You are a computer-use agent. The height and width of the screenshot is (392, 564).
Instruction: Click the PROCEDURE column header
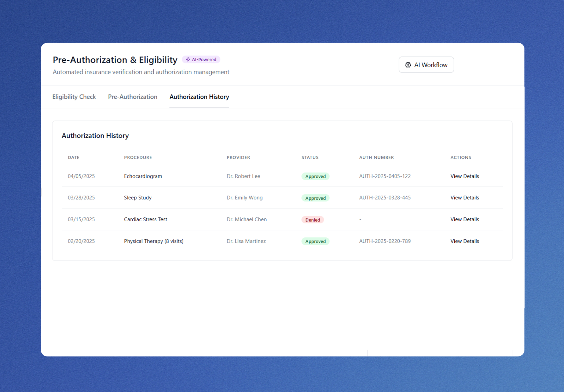tap(138, 158)
